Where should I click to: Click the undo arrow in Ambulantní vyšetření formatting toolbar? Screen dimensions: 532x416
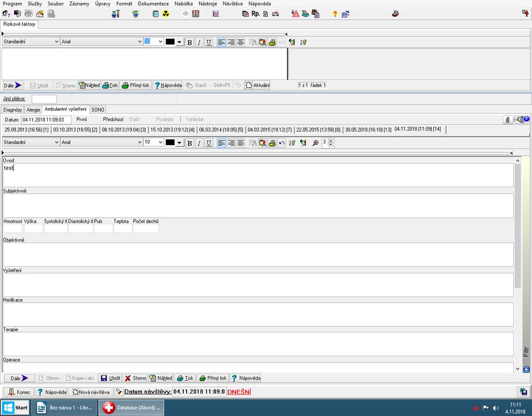click(x=282, y=143)
